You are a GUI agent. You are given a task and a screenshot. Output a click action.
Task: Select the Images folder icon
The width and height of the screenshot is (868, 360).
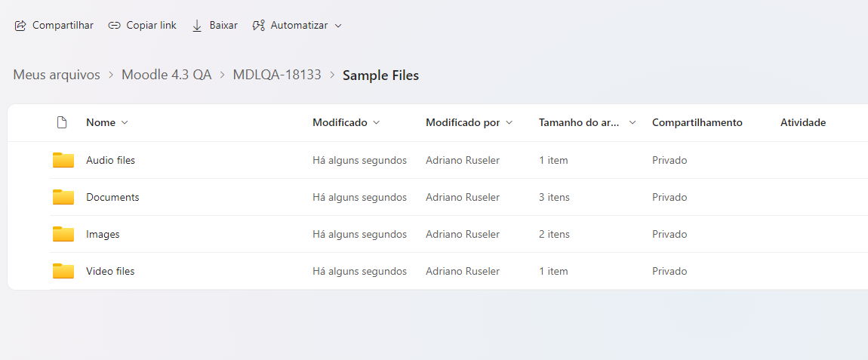click(x=63, y=234)
